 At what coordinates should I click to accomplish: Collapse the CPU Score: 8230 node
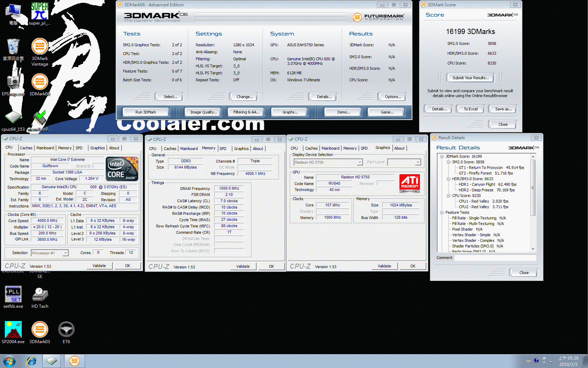tap(448, 196)
